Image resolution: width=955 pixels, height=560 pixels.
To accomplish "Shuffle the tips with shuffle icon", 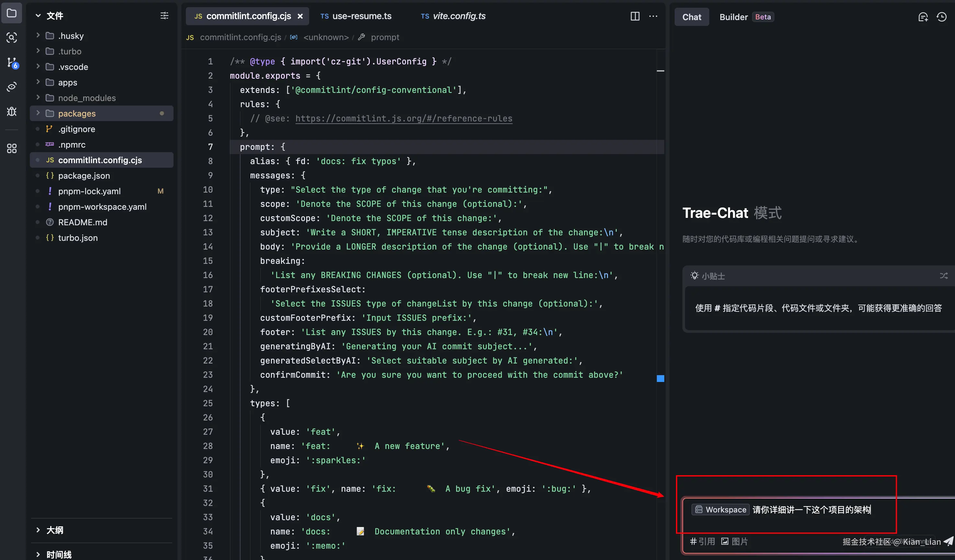I will 943,276.
